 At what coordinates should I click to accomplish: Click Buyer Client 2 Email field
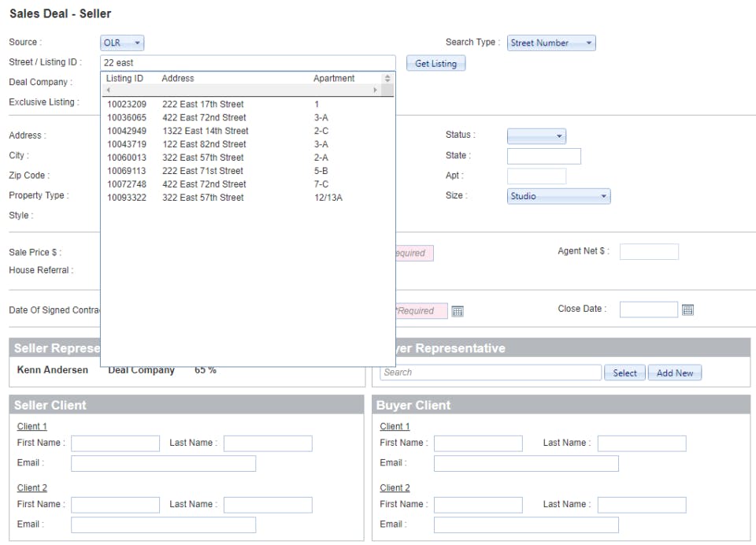pyautogui.click(x=526, y=525)
